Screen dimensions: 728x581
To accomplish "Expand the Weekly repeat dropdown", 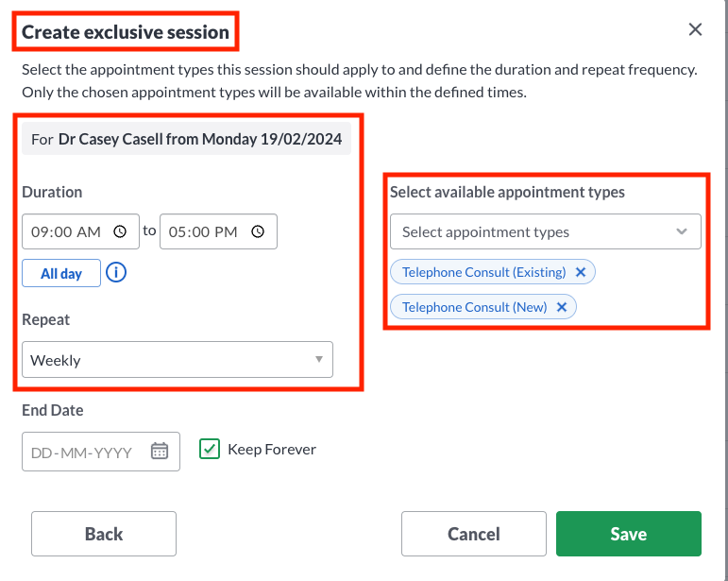I will pos(178,360).
